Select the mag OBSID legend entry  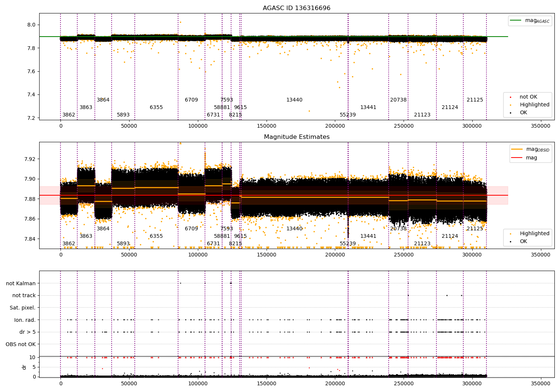click(531, 149)
